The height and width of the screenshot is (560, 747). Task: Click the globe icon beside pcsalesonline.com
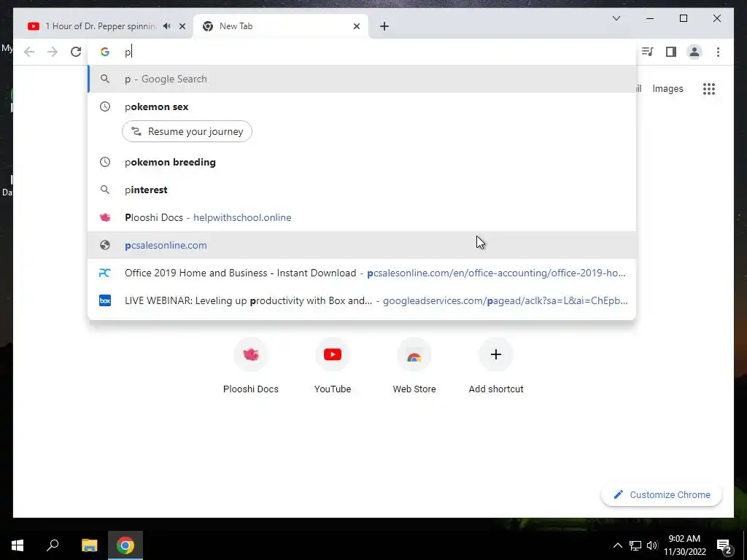point(105,245)
